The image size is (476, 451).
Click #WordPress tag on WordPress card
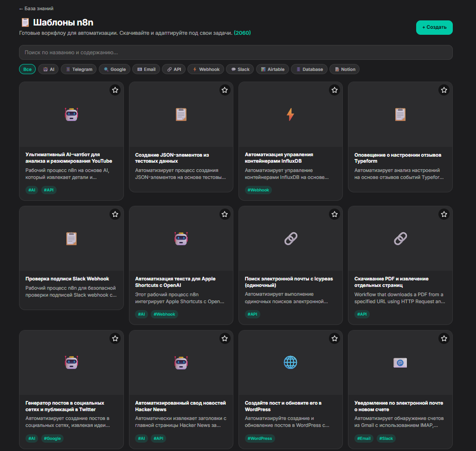(259, 438)
